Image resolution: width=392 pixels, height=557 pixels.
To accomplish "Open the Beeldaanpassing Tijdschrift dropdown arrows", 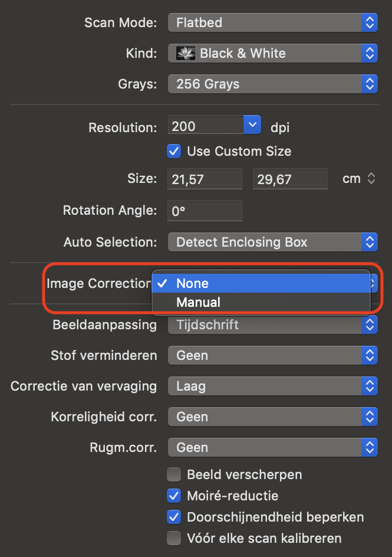I will [x=370, y=325].
